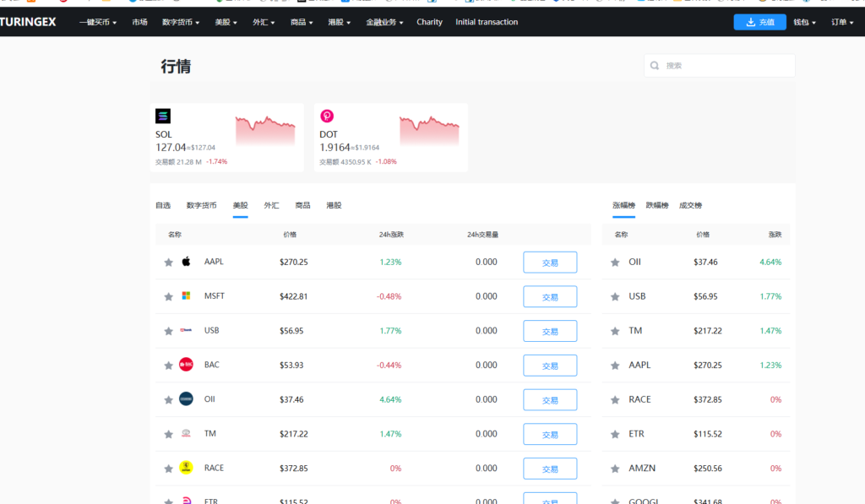Favorite AAPL with its star in main table
This screenshot has height=504, width=865.
pyautogui.click(x=168, y=262)
